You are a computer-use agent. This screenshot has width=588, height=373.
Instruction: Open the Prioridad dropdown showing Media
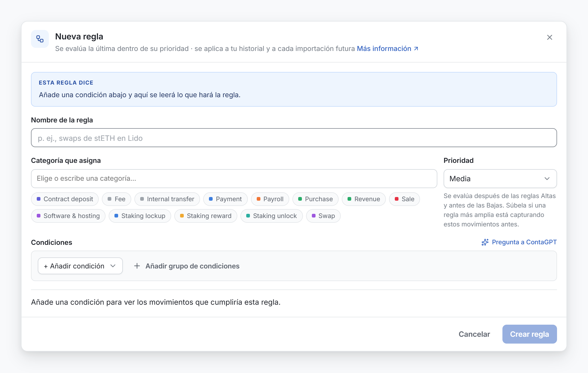coord(500,179)
